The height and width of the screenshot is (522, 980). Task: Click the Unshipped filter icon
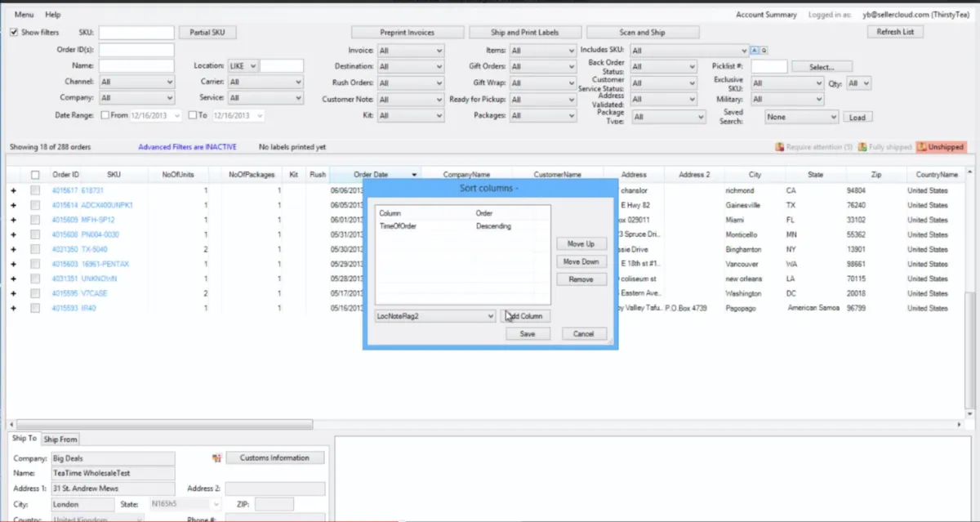pyautogui.click(x=922, y=147)
